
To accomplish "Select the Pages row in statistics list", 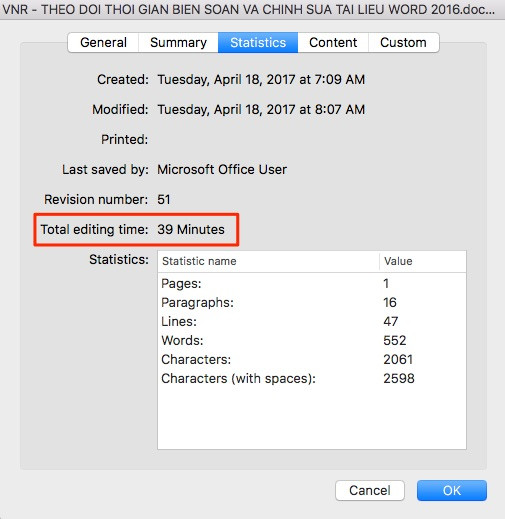I will tap(312, 283).
